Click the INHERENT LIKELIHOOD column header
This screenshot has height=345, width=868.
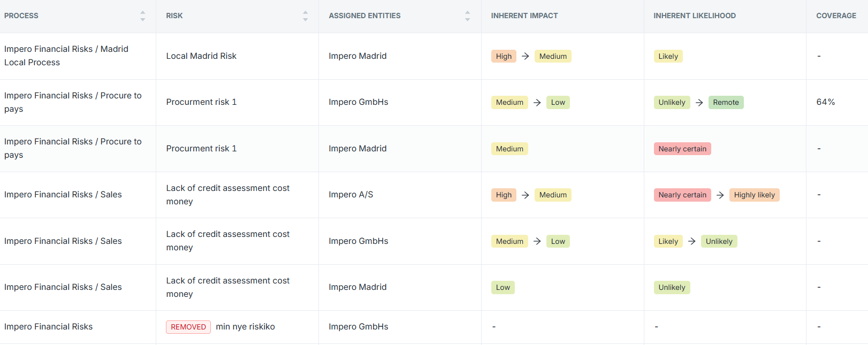click(x=695, y=16)
